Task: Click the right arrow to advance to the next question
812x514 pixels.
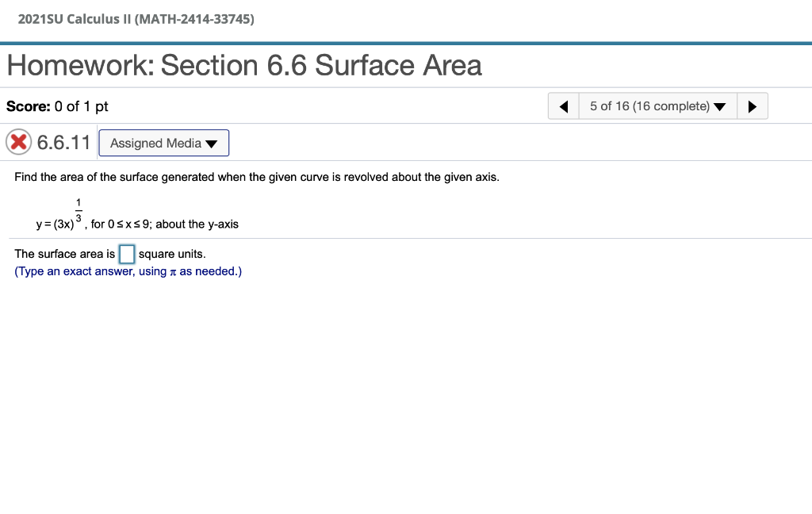Action: pyautogui.click(x=752, y=105)
